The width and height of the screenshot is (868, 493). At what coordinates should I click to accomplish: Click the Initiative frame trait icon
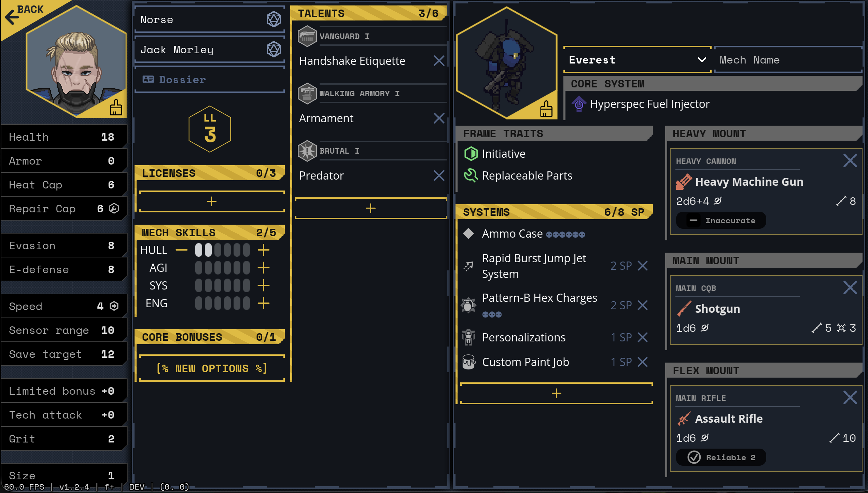pos(471,154)
